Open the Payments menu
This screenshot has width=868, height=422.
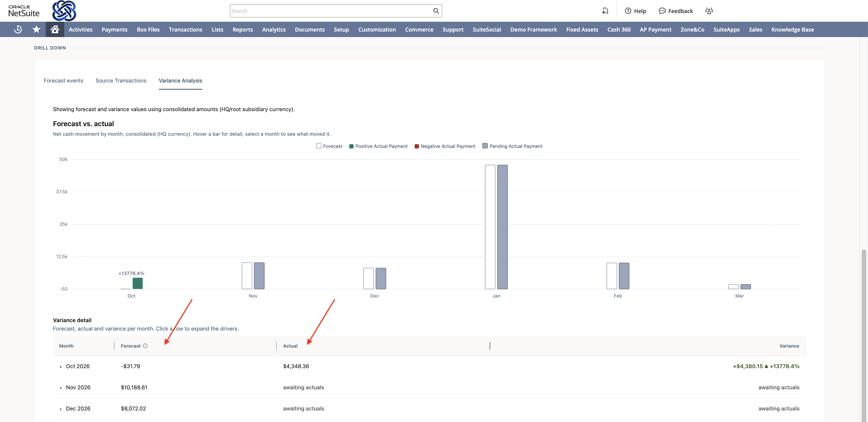[115, 29]
